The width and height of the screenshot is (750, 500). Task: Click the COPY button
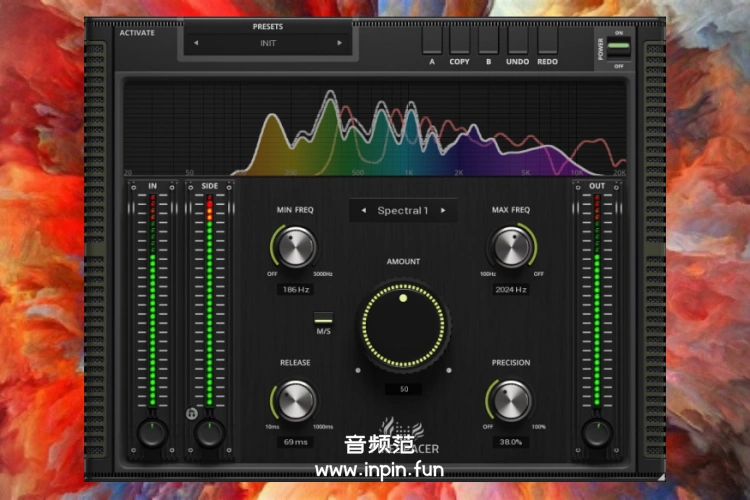[x=460, y=43]
